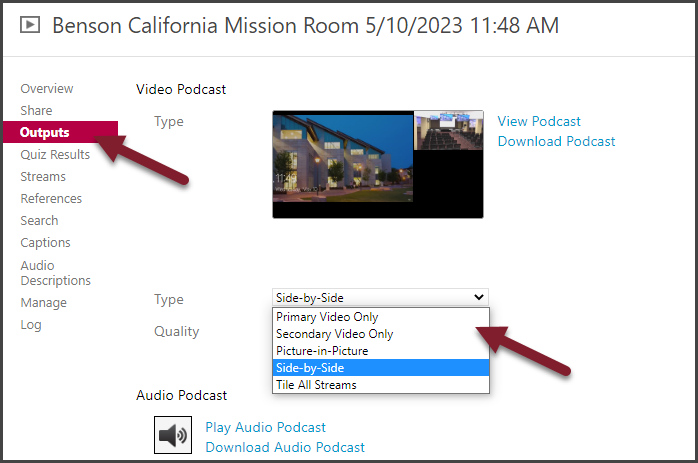Open Audio Descriptions in sidebar
The height and width of the screenshot is (463, 698).
tap(55, 273)
